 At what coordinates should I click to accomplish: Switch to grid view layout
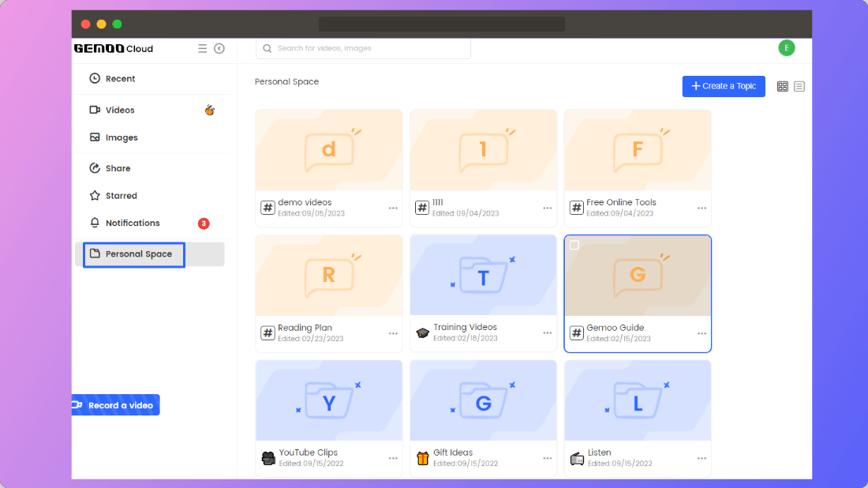click(782, 86)
